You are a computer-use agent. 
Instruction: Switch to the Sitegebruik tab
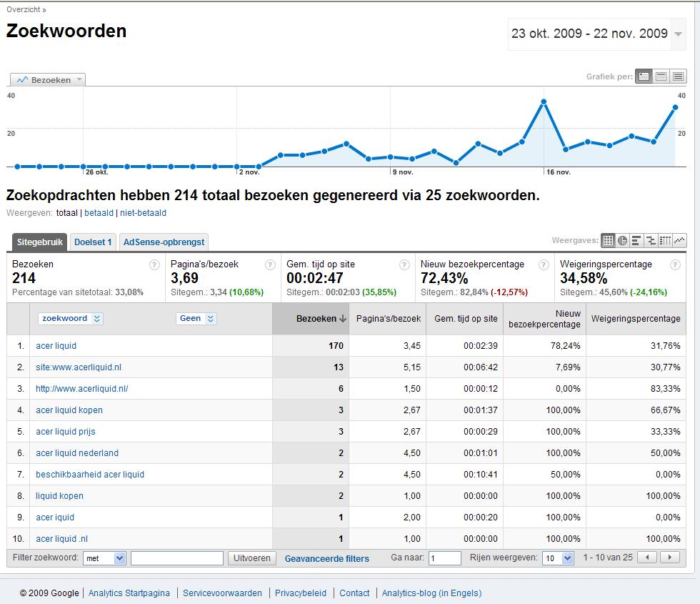pyautogui.click(x=40, y=242)
